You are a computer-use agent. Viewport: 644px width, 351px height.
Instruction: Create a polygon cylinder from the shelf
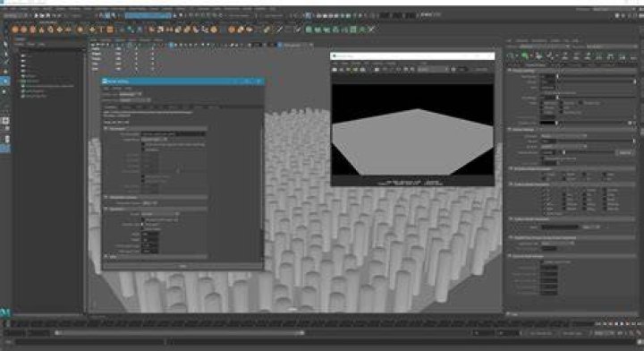[32, 30]
